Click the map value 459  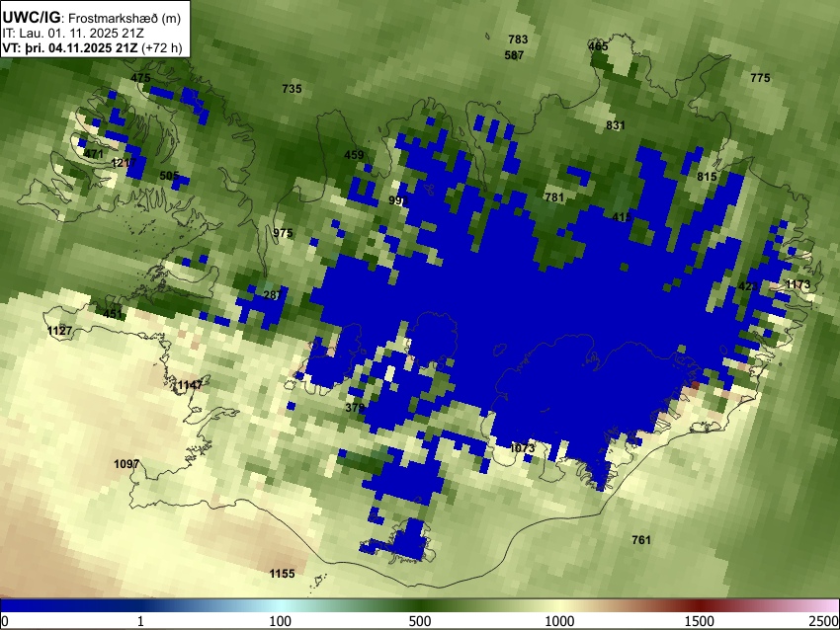[354, 155]
